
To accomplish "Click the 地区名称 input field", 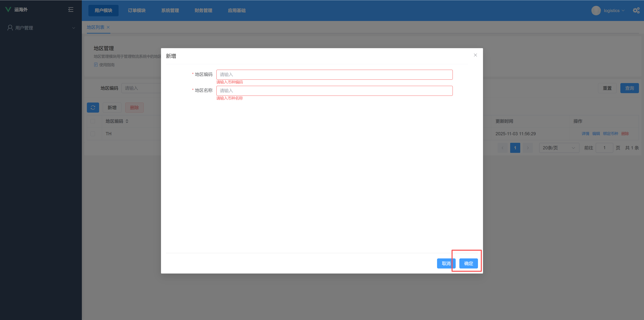I will (334, 91).
